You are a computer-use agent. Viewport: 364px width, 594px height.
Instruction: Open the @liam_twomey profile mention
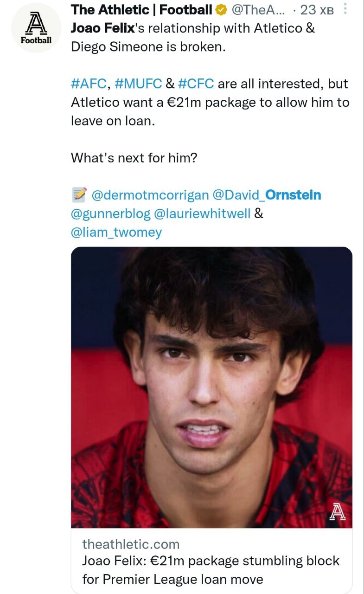116,232
